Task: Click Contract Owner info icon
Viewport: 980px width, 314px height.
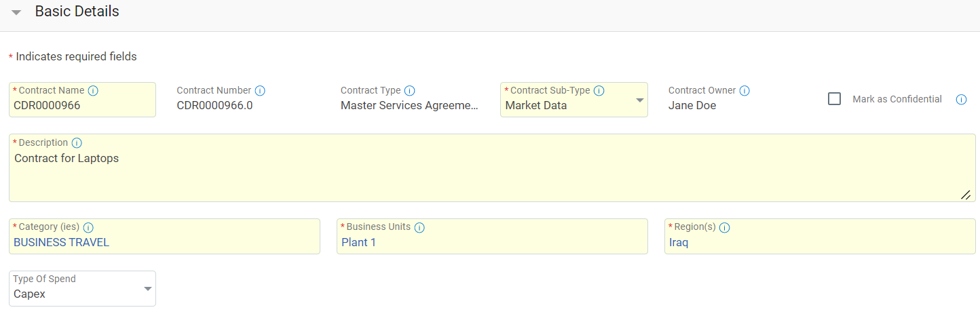Action: (x=745, y=91)
